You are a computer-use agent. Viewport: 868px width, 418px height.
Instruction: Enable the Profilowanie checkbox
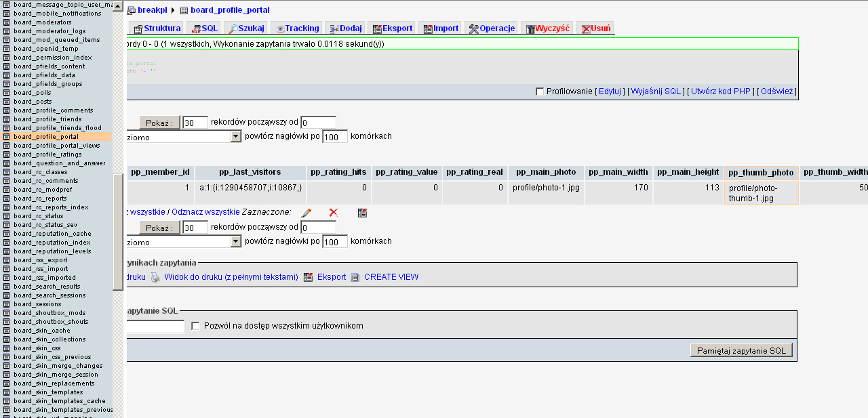(540, 91)
